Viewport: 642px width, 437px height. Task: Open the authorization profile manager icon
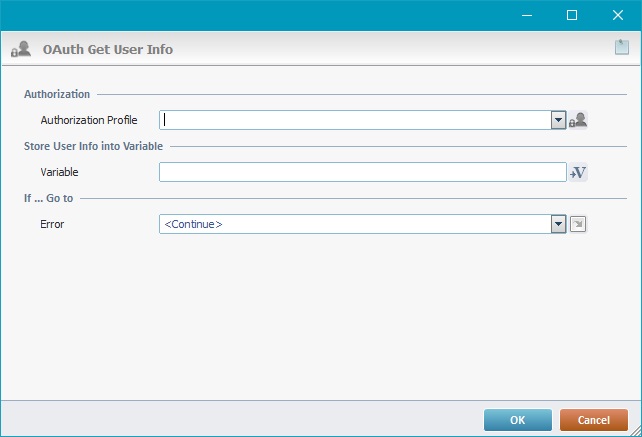(x=578, y=120)
